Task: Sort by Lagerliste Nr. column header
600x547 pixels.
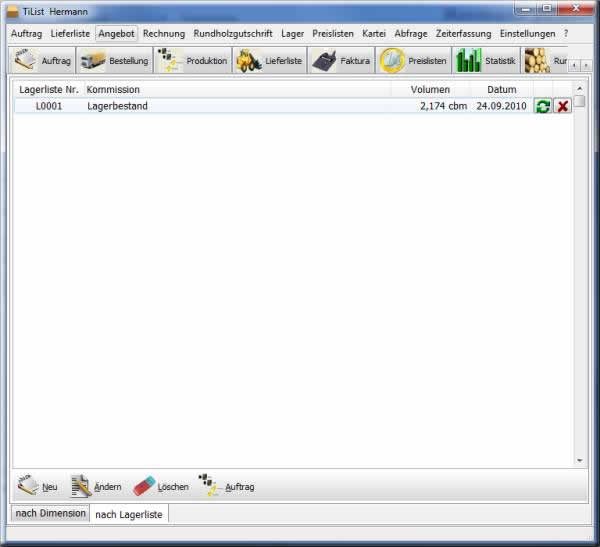Action: pos(49,90)
